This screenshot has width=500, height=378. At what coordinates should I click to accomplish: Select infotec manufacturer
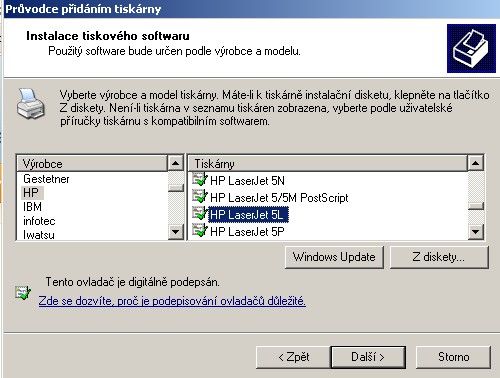coord(39,221)
